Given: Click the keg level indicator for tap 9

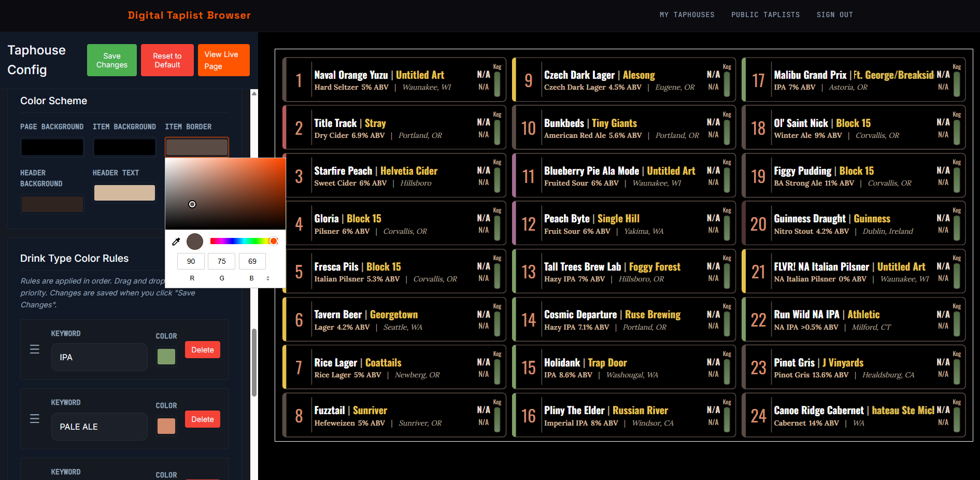Looking at the screenshot, I should [727, 84].
